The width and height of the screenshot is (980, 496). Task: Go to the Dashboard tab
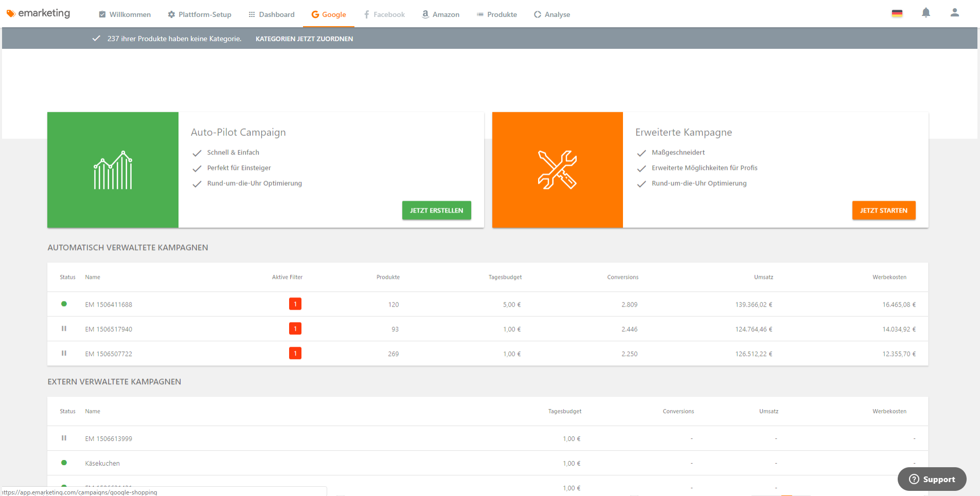[272, 14]
